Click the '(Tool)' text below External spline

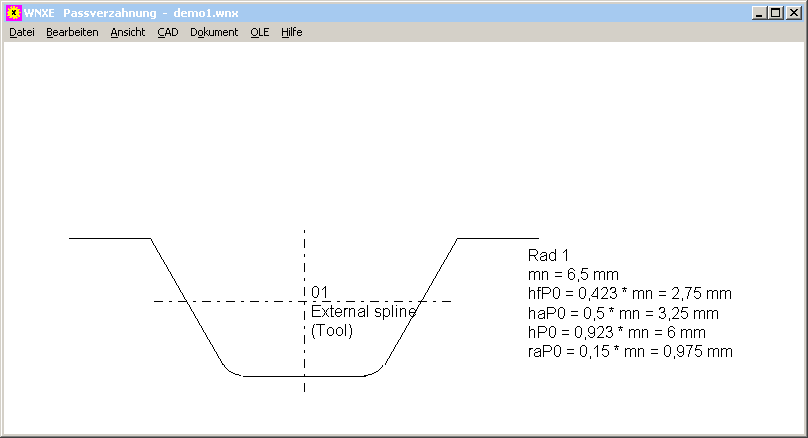tap(332, 330)
